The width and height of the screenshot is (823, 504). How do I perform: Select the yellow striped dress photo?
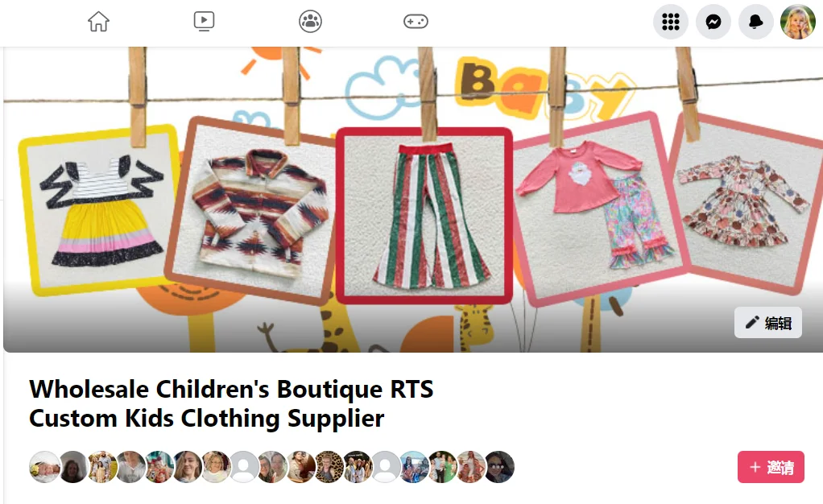[100, 210]
